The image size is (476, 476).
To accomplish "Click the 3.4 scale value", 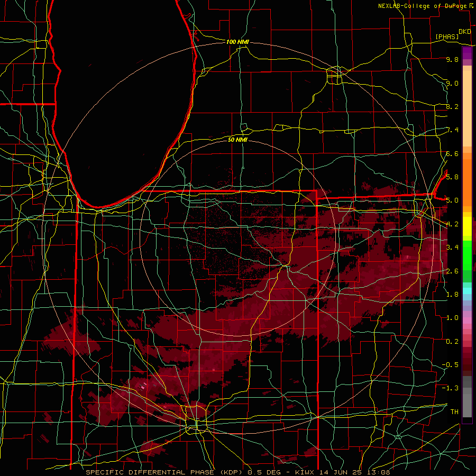I will coord(452,248).
